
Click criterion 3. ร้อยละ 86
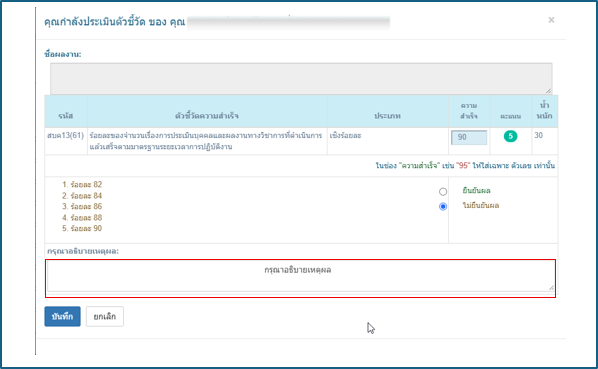(82, 206)
